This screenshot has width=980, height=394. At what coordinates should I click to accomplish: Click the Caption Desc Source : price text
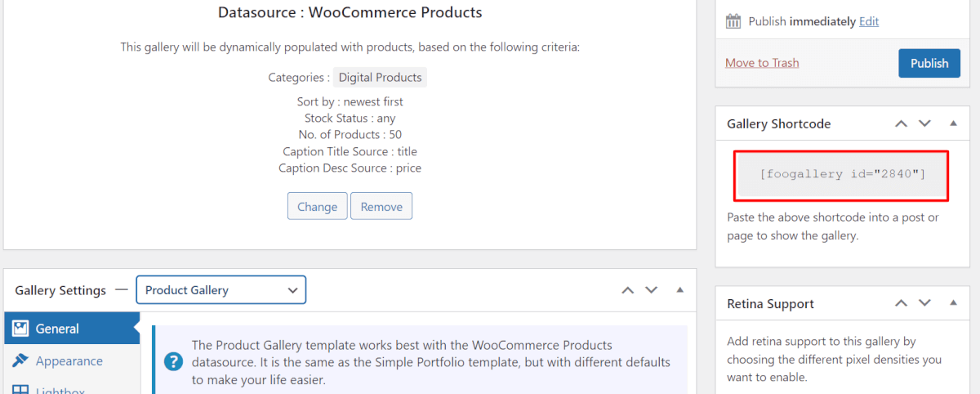(350, 168)
